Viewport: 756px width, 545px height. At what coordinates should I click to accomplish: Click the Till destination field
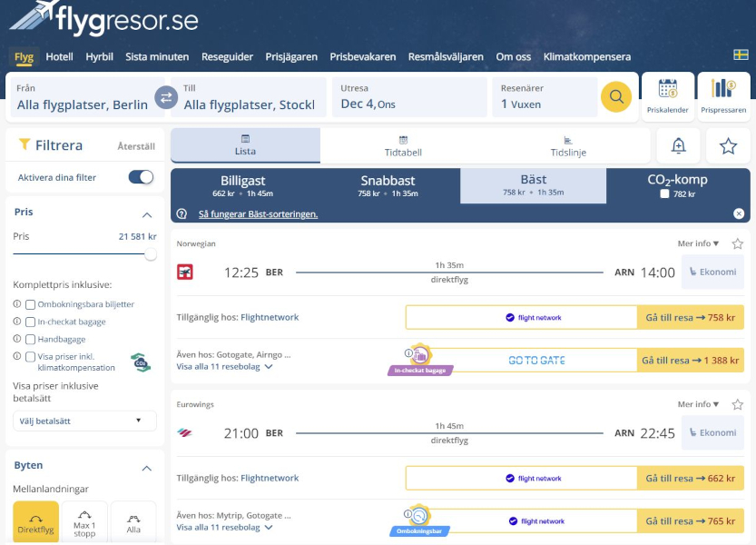[249, 97]
